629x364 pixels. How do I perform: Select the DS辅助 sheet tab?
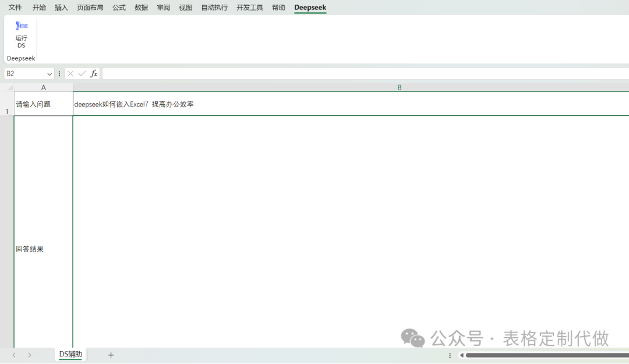pyautogui.click(x=70, y=354)
